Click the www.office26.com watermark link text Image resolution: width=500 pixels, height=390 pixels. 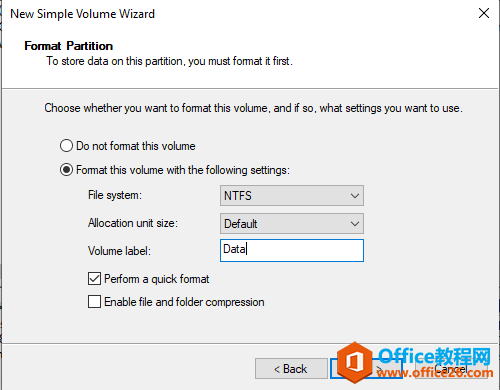click(x=435, y=372)
